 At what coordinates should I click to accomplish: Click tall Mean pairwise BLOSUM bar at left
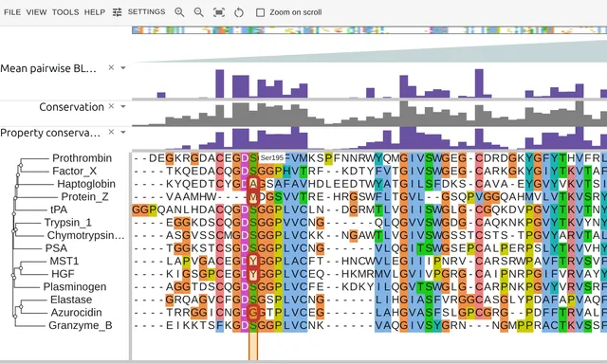click(219, 83)
